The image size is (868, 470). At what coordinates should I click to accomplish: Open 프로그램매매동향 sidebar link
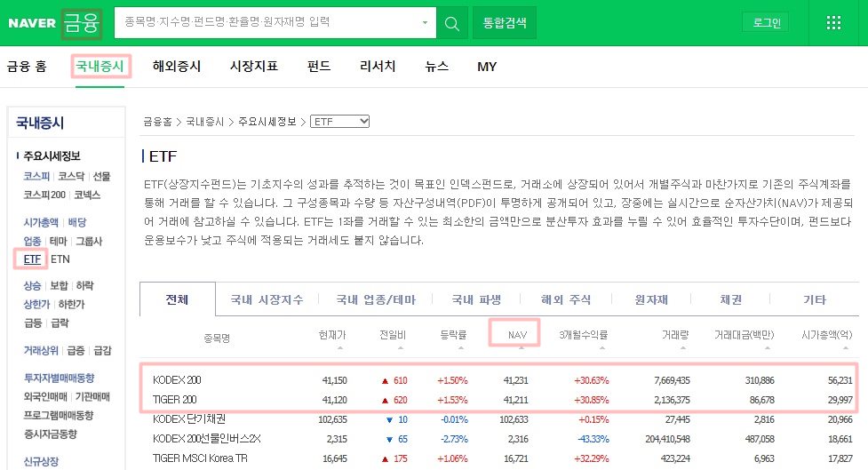pyautogui.click(x=59, y=415)
